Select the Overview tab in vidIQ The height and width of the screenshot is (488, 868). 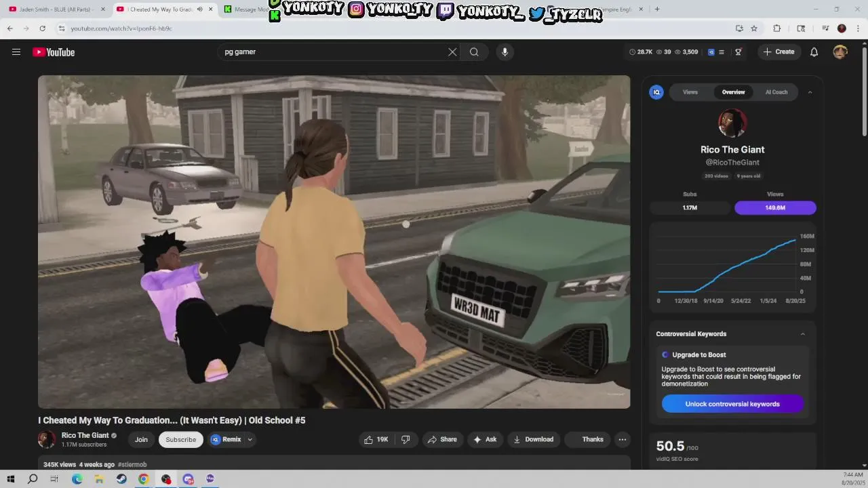[733, 92]
